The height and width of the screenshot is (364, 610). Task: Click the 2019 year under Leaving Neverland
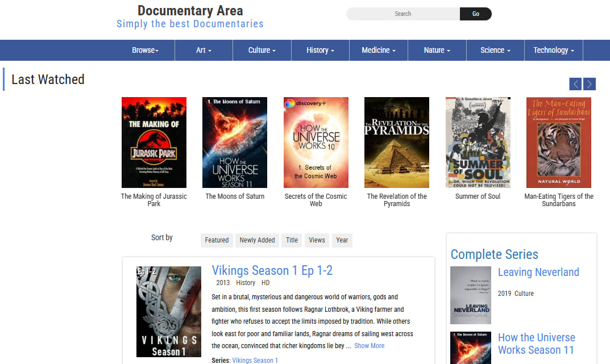pyautogui.click(x=505, y=293)
